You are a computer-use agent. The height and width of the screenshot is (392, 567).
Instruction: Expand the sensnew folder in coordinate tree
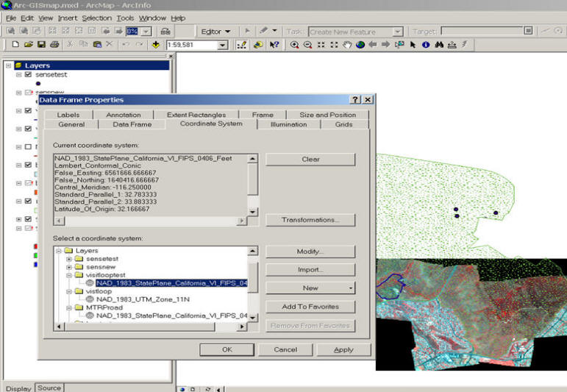pyautogui.click(x=69, y=267)
